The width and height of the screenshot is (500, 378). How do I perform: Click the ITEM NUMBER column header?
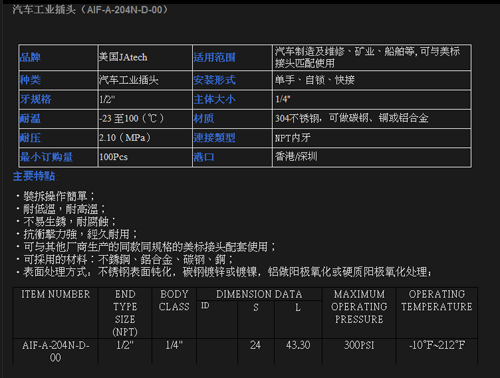click(x=56, y=294)
